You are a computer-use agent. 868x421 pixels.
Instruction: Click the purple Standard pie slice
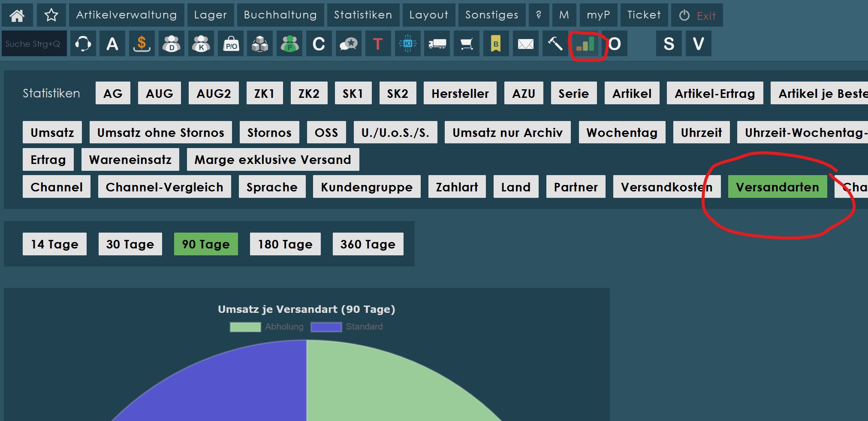click(240, 386)
